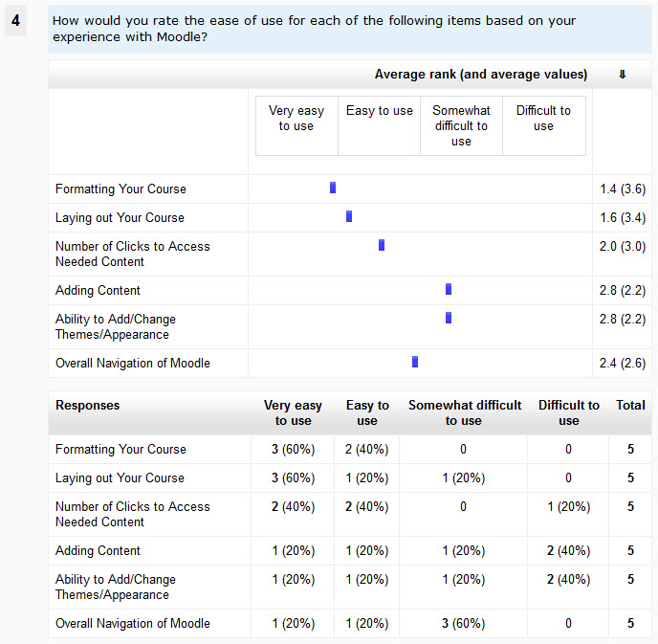Click the 'Average rank (and average values)' header title
This screenshot has width=658, height=644.
click(480, 75)
